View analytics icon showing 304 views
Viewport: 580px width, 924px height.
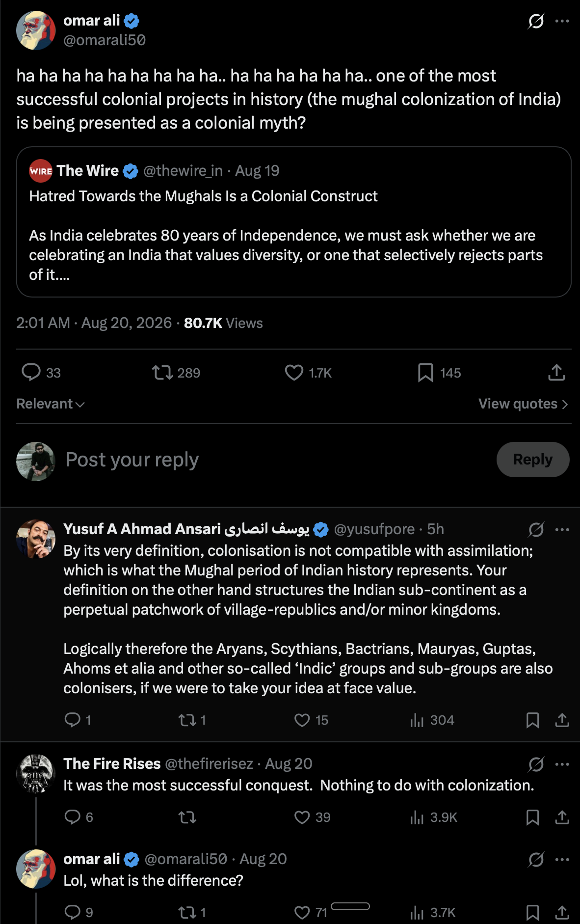pos(417,720)
